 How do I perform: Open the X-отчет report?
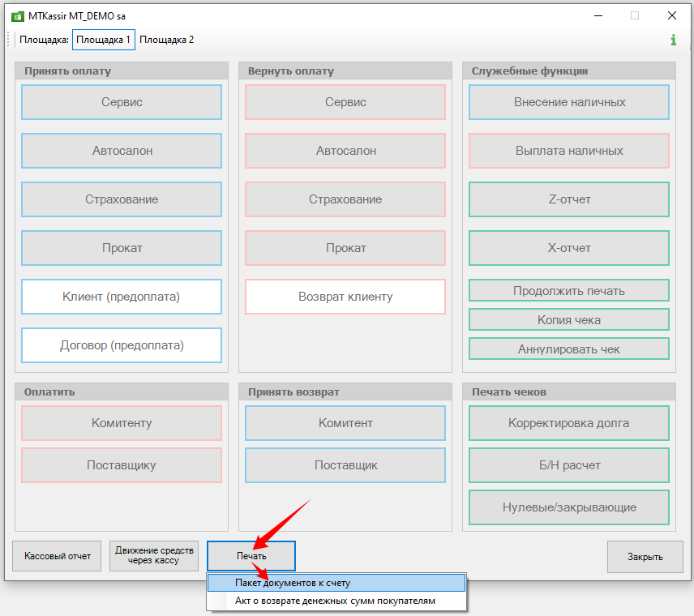569,248
